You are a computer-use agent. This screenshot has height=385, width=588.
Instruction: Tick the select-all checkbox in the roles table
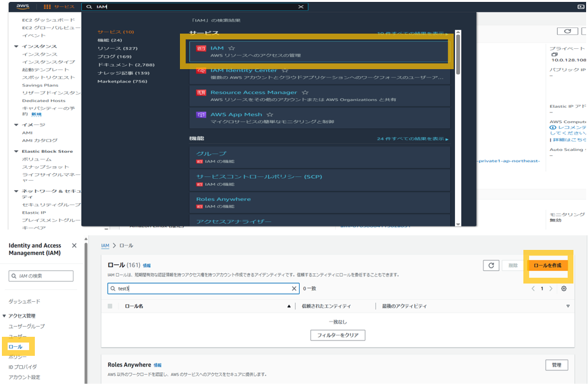(x=110, y=306)
